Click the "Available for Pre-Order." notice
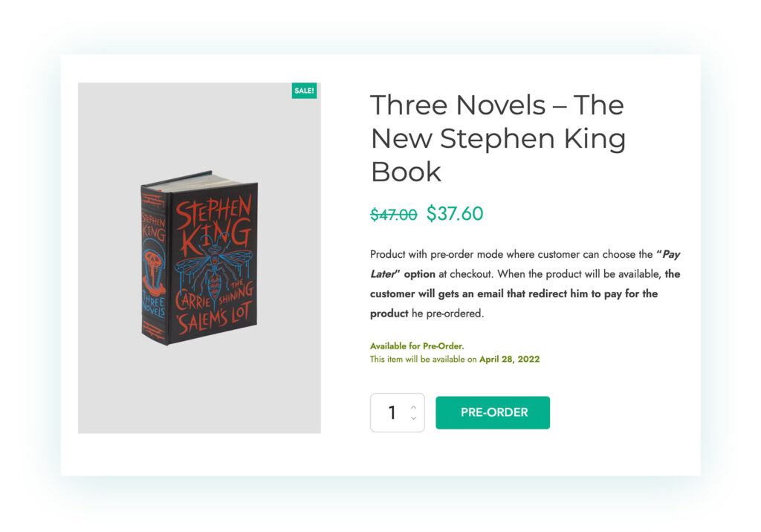The image size is (761, 532). tap(417, 346)
